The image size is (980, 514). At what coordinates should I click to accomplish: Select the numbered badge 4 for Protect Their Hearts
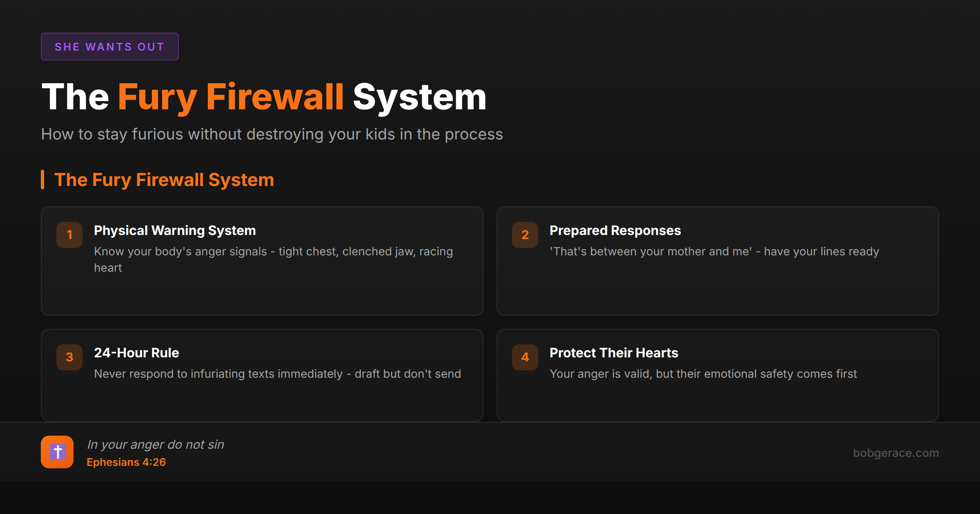click(x=524, y=357)
